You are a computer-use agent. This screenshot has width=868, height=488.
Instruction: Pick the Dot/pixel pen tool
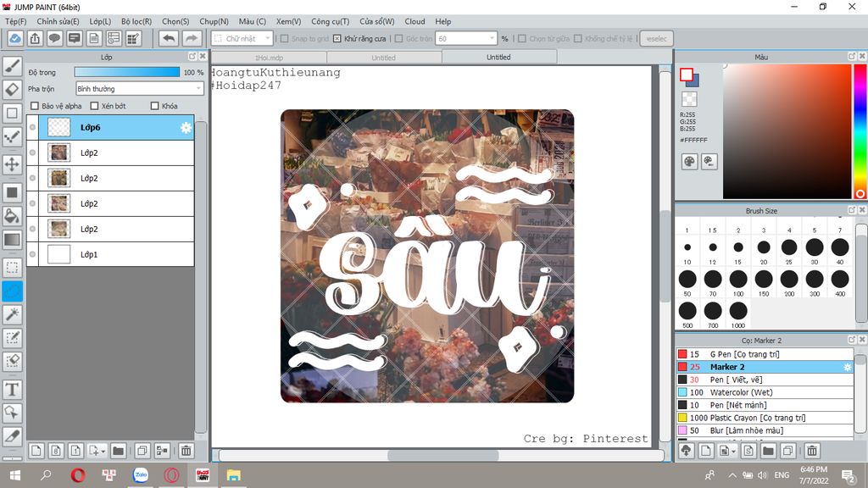[x=12, y=136]
